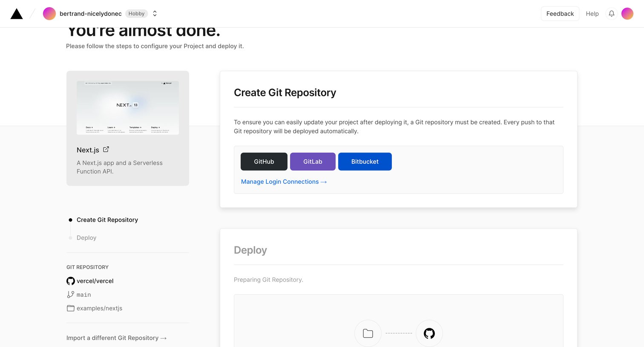Viewport: 644px width, 347px height.
Task: Click the folder icon beside examples/nextjs
Action: tap(71, 308)
